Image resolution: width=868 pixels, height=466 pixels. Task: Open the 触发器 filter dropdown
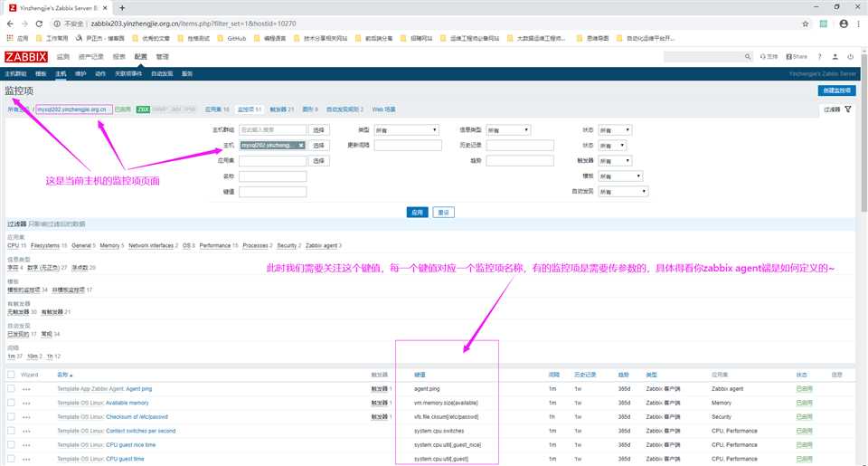615,161
